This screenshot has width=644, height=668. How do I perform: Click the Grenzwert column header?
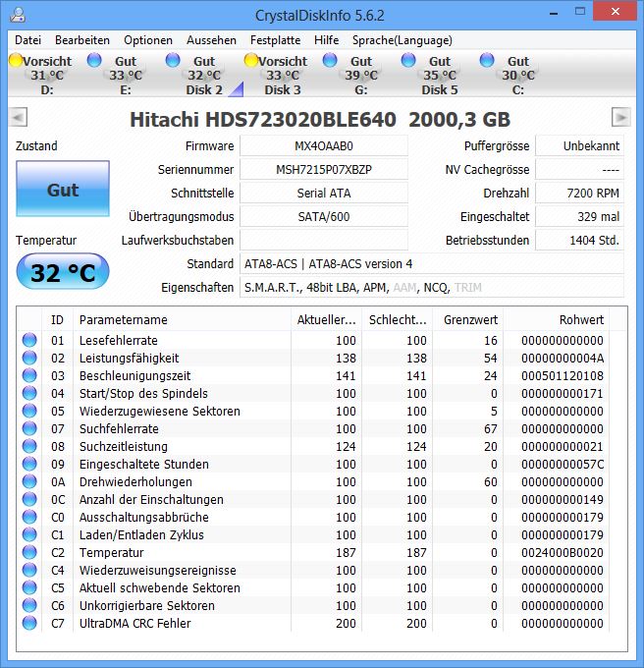[x=467, y=320]
